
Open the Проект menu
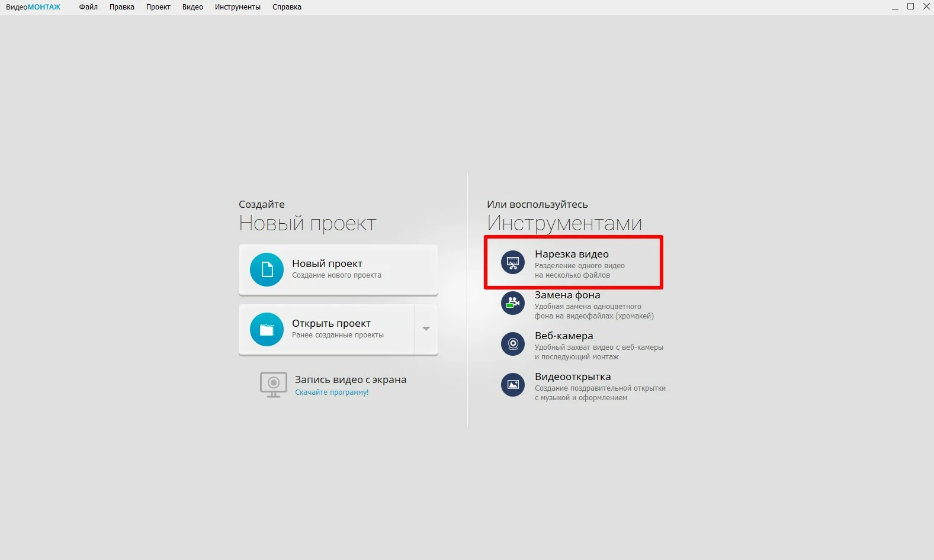click(158, 7)
